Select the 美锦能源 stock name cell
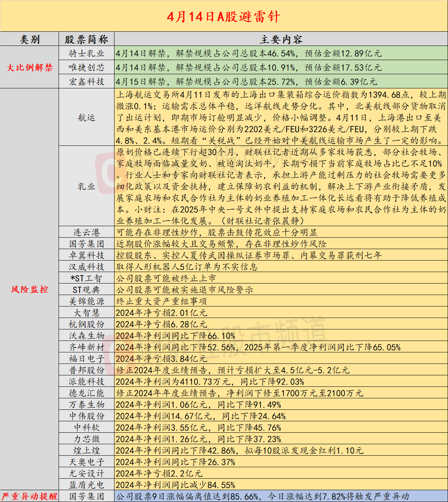The height and width of the screenshot is (502, 448). [87, 301]
